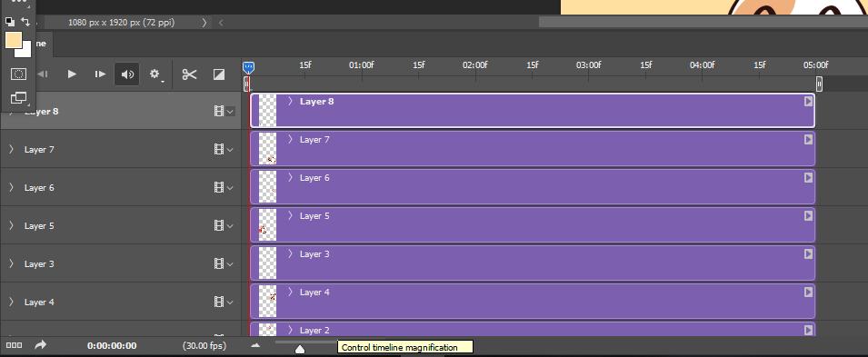
Task: Reset default foreground and background colors
Action: [10, 22]
